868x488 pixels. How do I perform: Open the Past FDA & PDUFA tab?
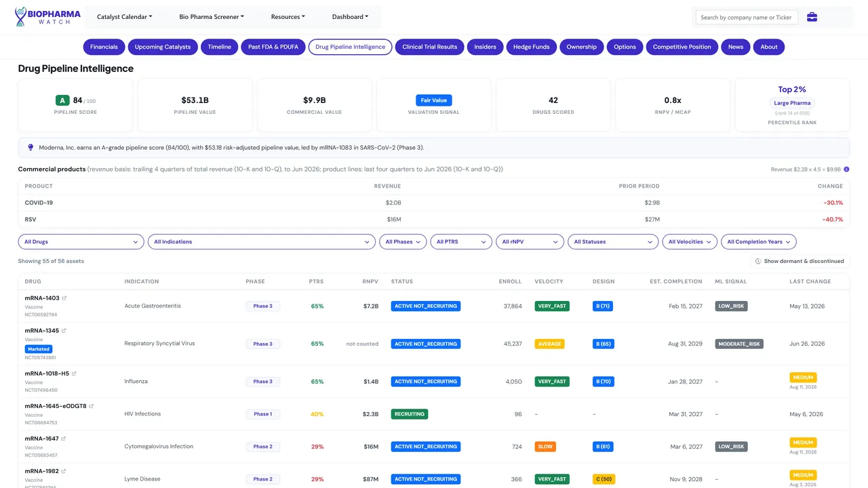(x=273, y=47)
